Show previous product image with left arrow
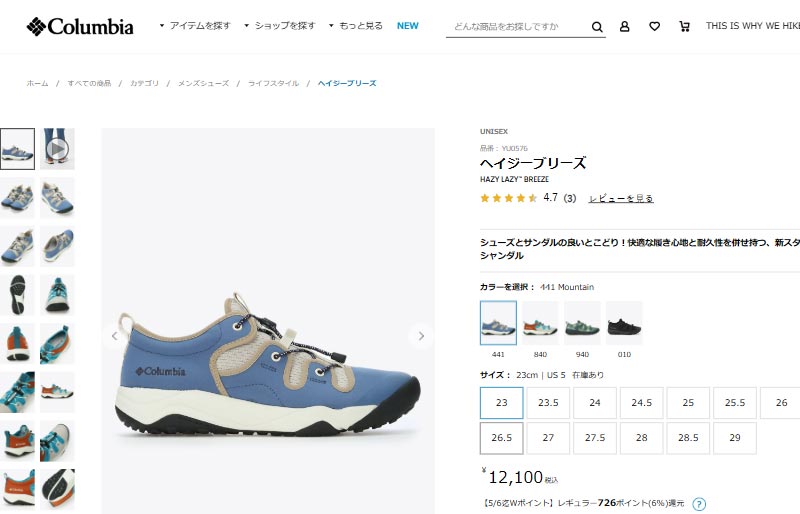This screenshot has height=514, width=800. [x=114, y=336]
